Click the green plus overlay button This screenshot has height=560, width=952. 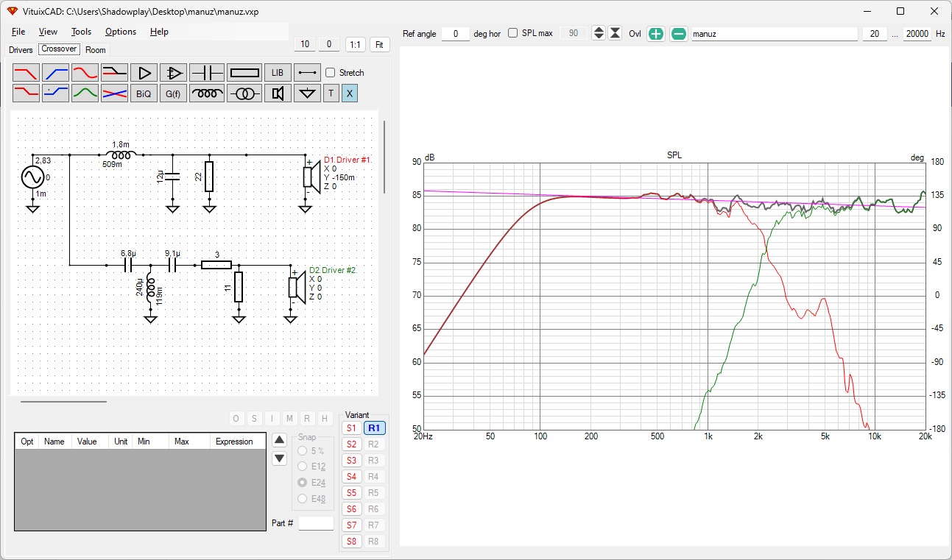[656, 34]
